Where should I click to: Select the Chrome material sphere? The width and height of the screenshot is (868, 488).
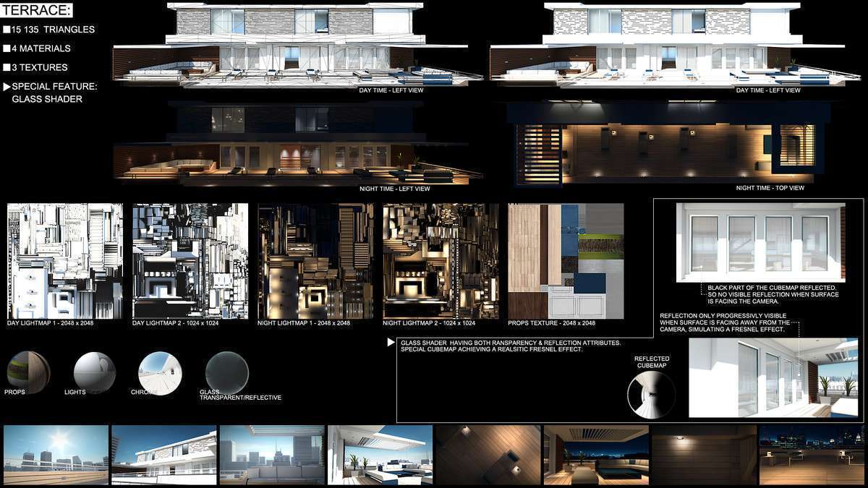coord(160,373)
